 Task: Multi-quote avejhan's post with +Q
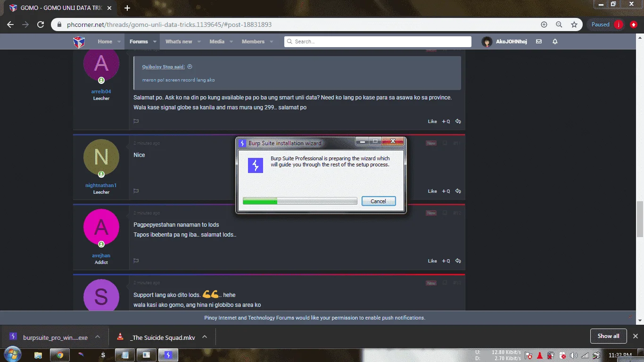pyautogui.click(x=446, y=261)
